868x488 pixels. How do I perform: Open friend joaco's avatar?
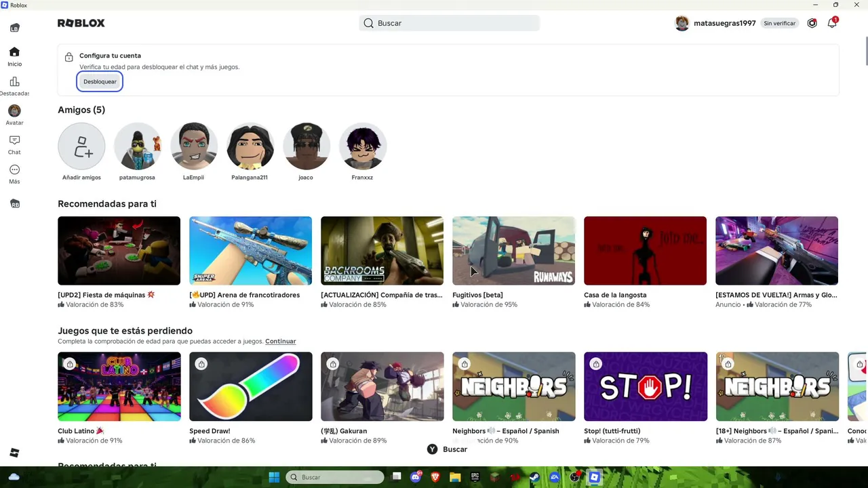307,146
